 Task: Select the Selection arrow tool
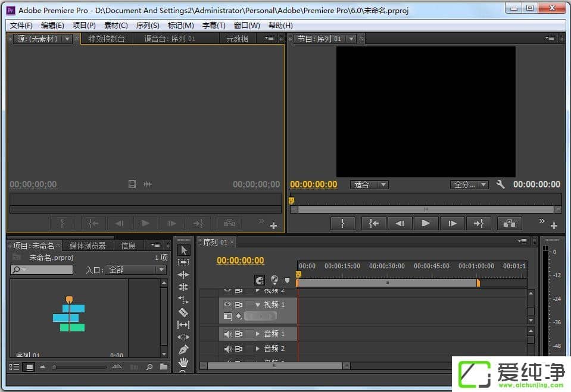183,250
